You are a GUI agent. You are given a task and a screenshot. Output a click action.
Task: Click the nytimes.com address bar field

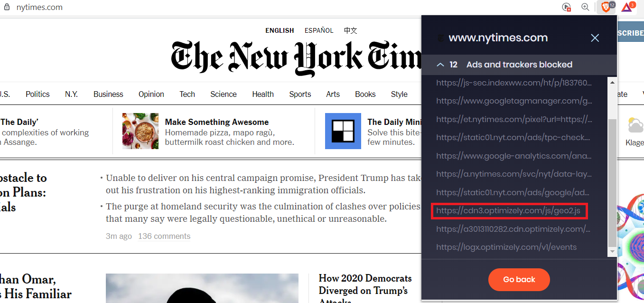click(x=285, y=7)
